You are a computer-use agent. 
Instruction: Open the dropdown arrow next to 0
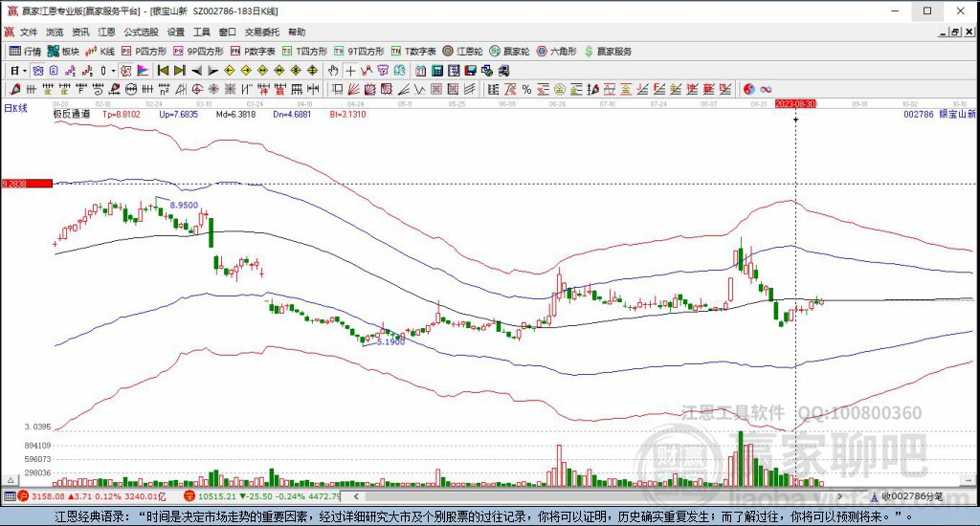[x=113, y=70]
